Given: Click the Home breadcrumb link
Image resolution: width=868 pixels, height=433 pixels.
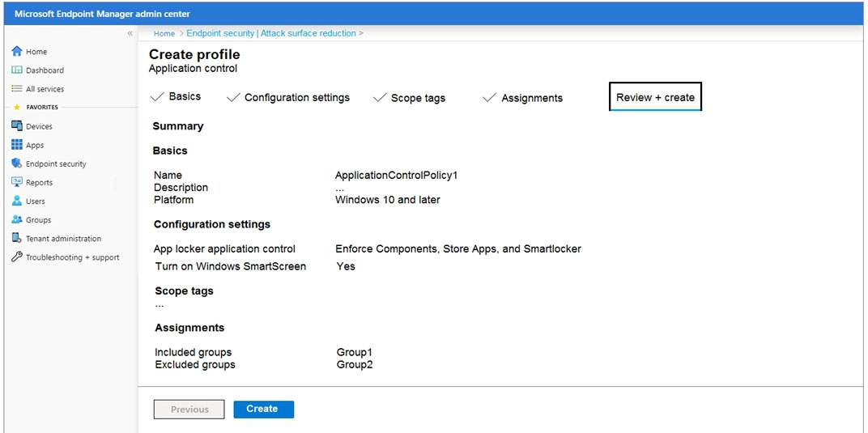Looking at the screenshot, I should [x=164, y=33].
